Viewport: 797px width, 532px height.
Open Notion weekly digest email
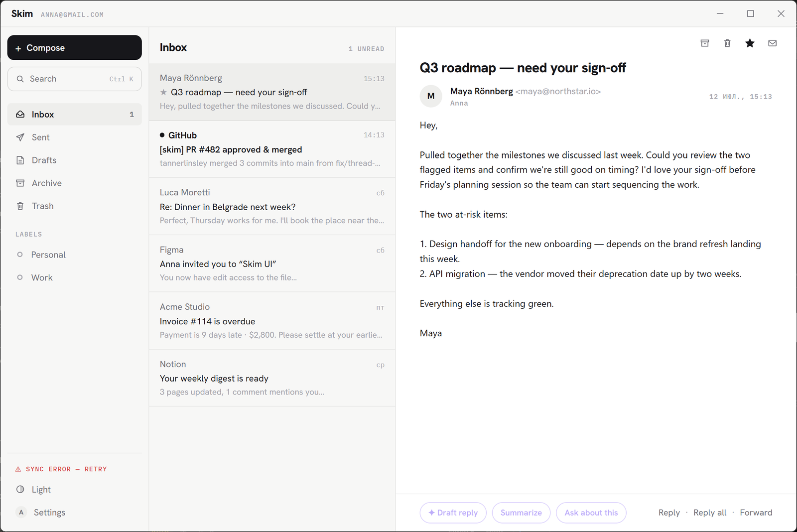[272, 378]
